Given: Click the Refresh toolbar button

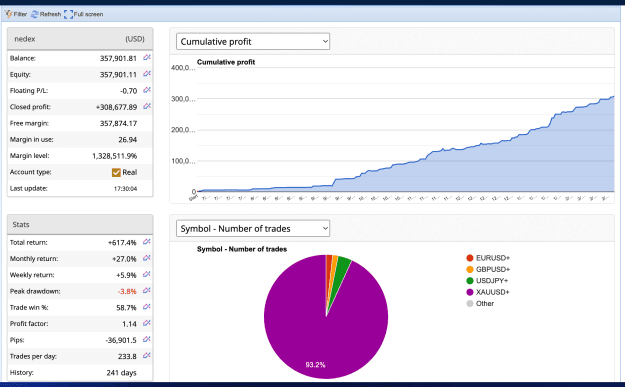Looking at the screenshot, I should (46, 14).
